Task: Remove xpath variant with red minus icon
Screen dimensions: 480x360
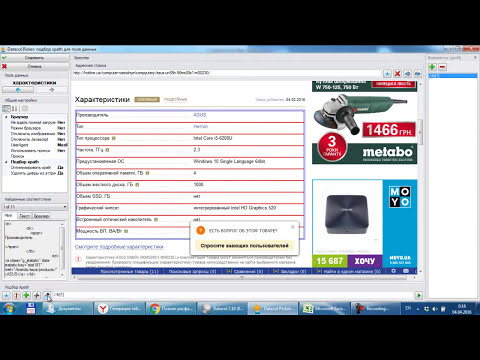Action: 442,67
